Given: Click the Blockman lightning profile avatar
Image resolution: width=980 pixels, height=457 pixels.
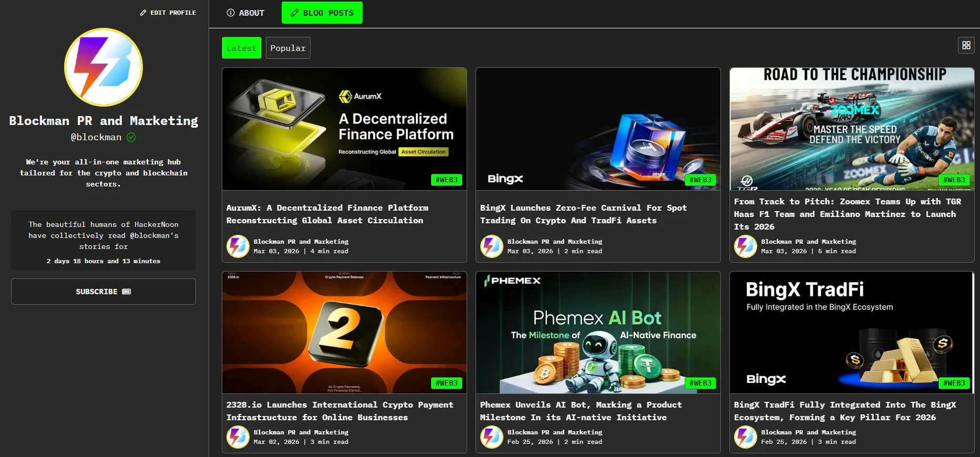Looking at the screenshot, I should tap(104, 67).
